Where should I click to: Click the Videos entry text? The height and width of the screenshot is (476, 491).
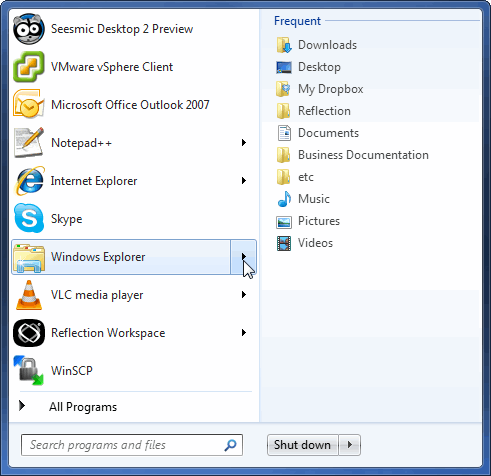click(315, 243)
